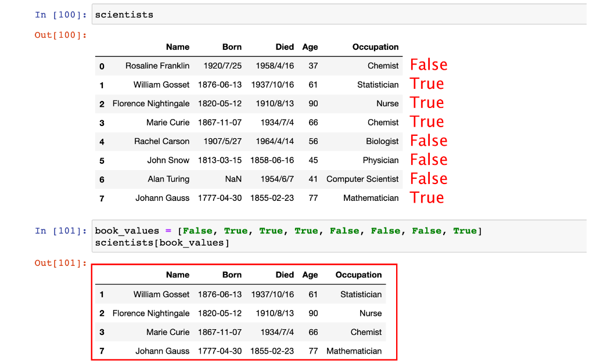This screenshot has width=593, height=364.
Task: Click Statistician in the Out[101] table
Action: point(361,294)
